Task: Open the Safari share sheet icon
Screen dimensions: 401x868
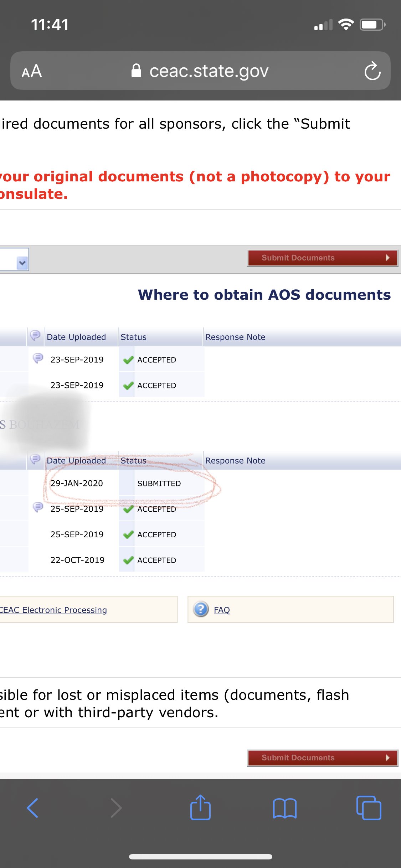Action: (200, 807)
